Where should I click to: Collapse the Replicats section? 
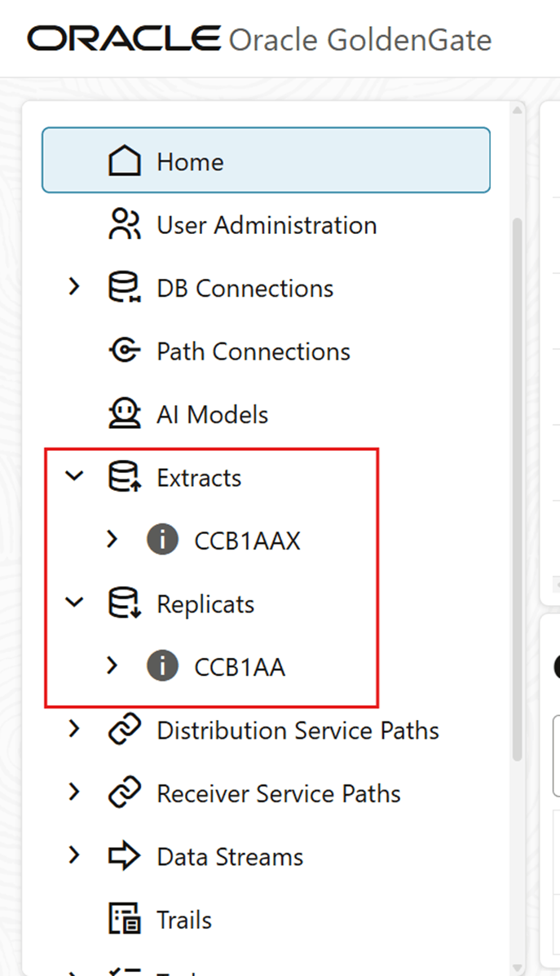tap(74, 603)
